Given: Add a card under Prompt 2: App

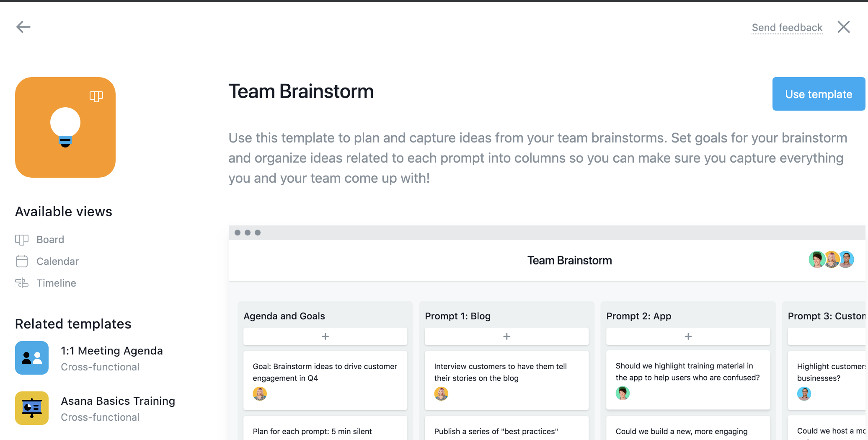Looking at the screenshot, I should point(688,336).
